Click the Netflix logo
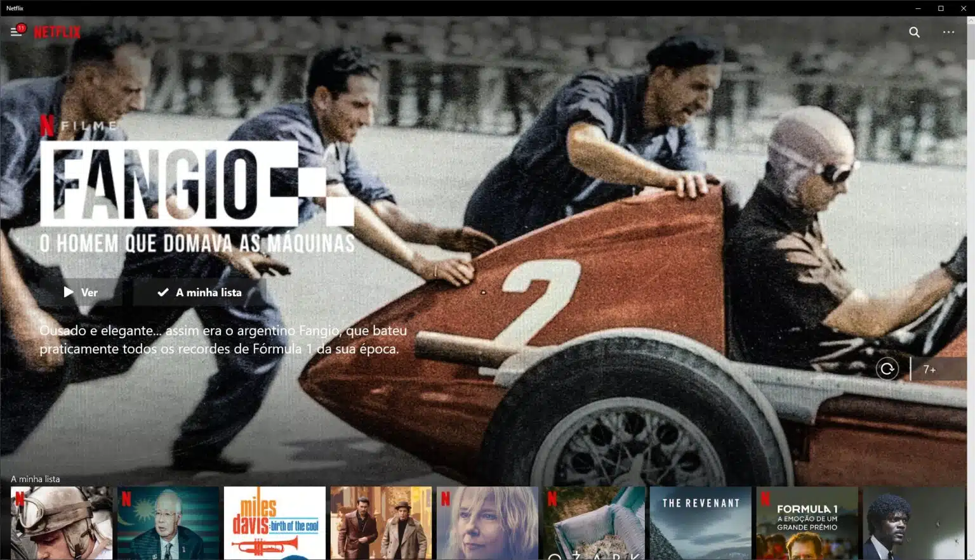 pyautogui.click(x=57, y=32)
